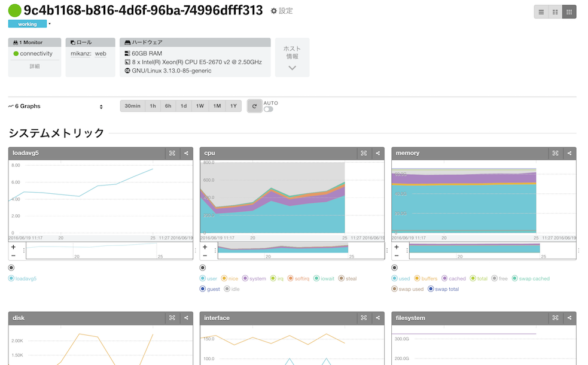Toggle the cpu user series legend
Viewport: 588px width, 365px height.
pos(208,278)
